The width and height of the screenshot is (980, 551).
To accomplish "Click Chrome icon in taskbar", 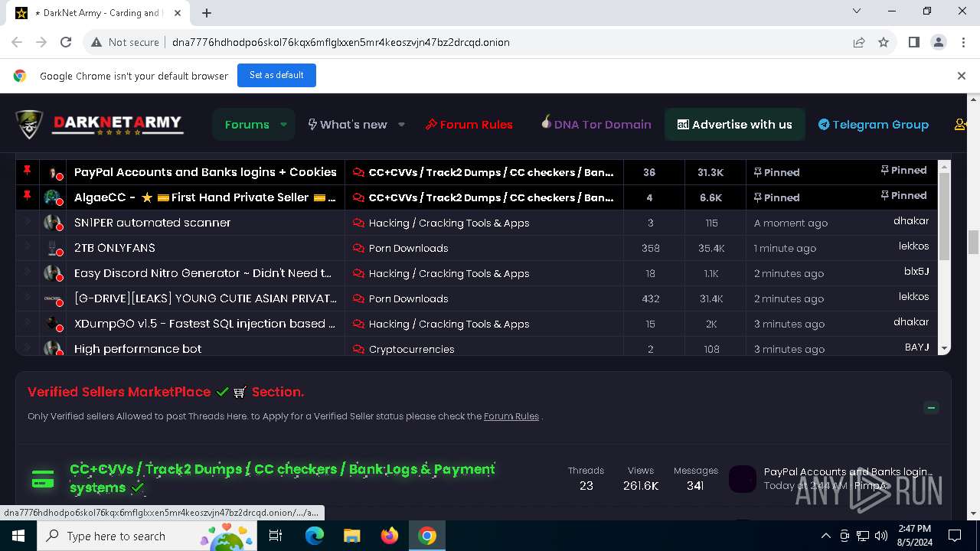I will (x=427, y=536).
